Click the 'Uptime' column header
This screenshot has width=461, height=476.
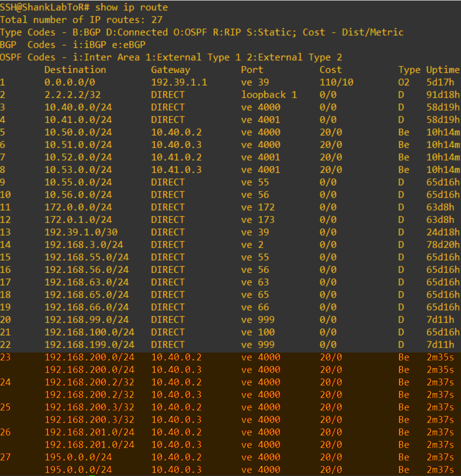click(443, 69)
